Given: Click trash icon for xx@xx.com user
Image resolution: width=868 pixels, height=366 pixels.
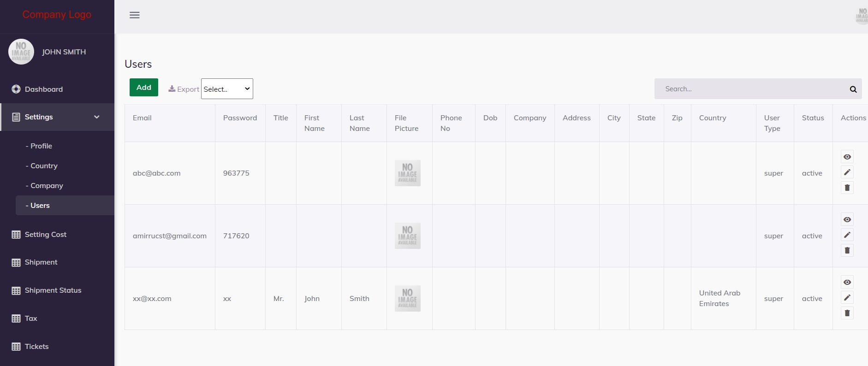Looking at the screenshot, I should 847,313.
